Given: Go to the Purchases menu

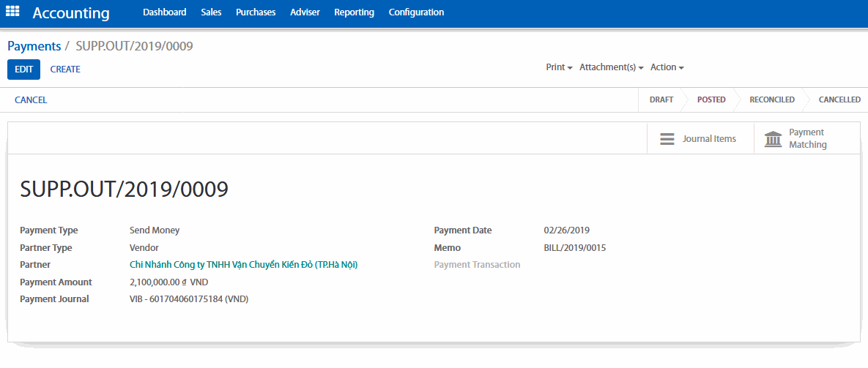Looking at the screenshot, I should (x=256, y=12).
